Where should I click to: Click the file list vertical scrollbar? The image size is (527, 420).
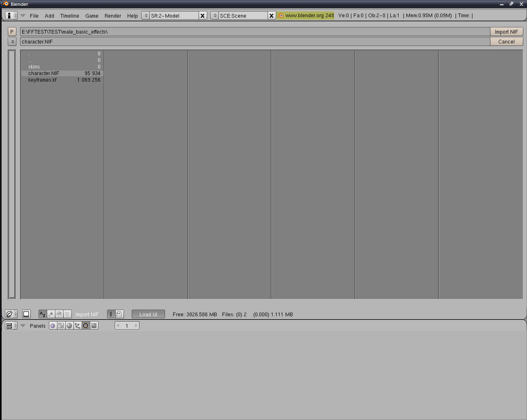tap(12, 174)
